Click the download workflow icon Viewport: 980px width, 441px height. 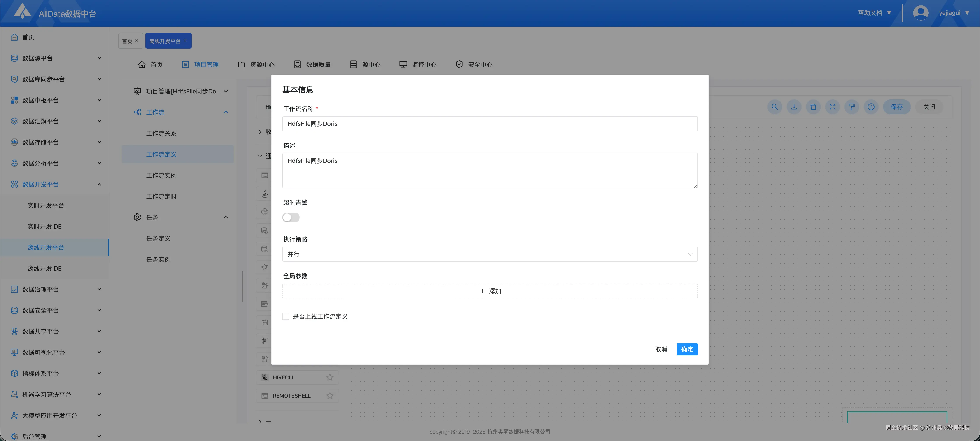[794, 107]
